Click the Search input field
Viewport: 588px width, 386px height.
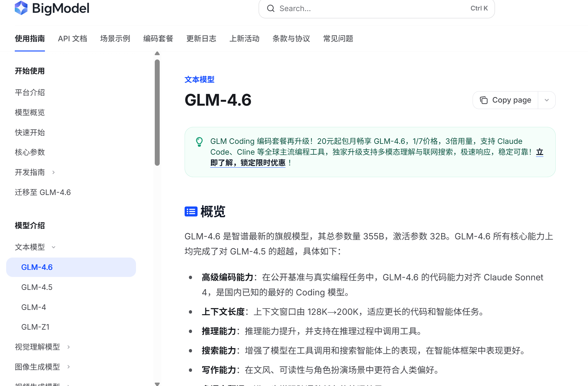pos(377,9)
